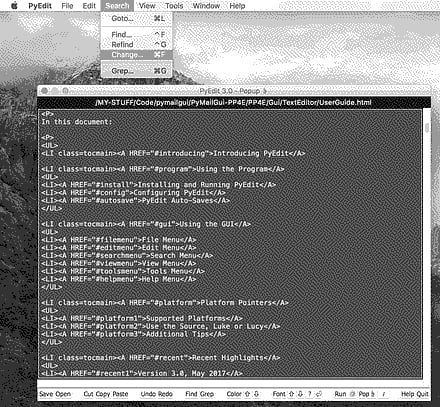The image size is (440, 407).
Task: Click the Grep toolbar button
Action: (207, 394)
